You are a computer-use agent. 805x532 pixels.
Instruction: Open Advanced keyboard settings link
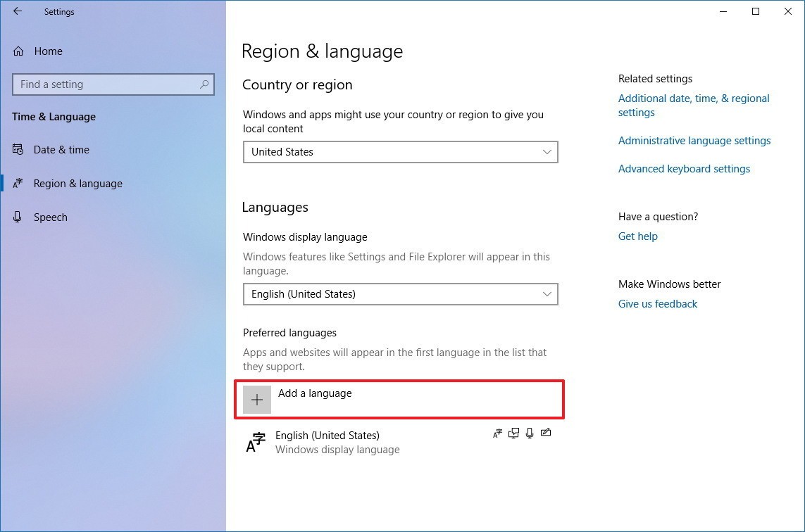(684, 169)
